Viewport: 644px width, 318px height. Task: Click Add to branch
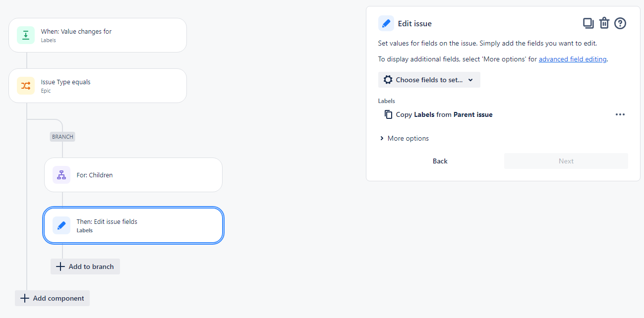[85, 266]
